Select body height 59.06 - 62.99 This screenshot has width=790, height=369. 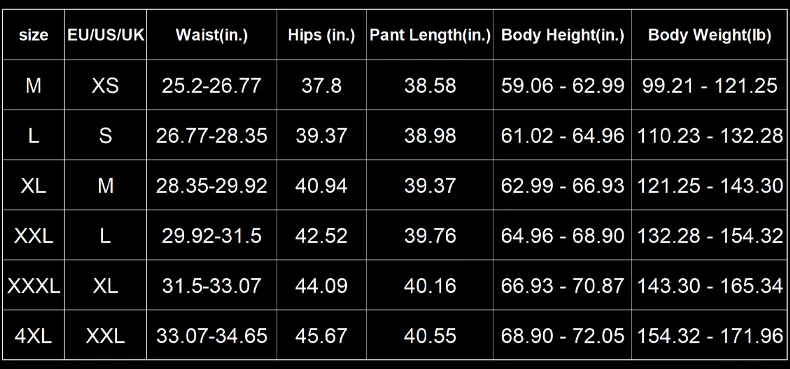click(563, 86)
